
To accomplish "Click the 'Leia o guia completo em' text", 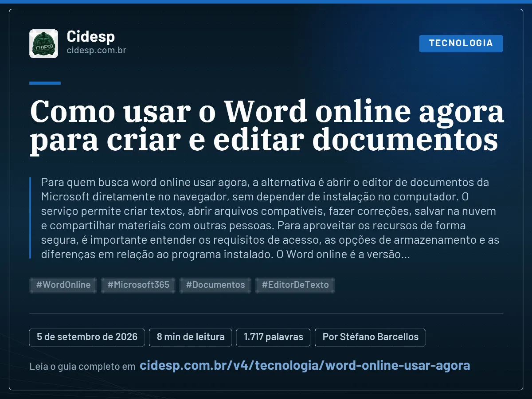I will pyautogui.click(x=82, y=367).
